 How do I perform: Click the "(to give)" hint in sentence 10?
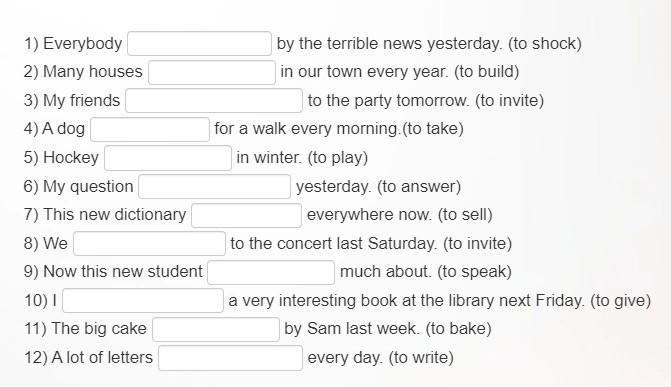[621, 301]
